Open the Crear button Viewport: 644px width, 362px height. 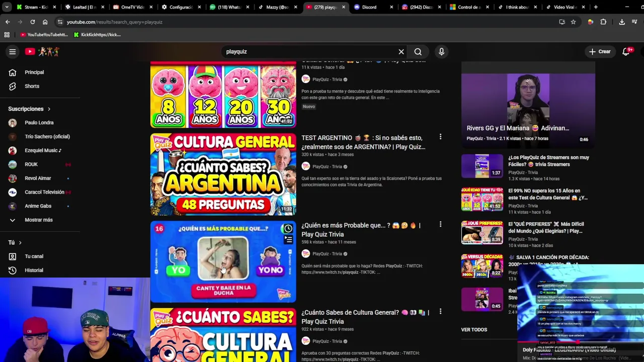600,51
